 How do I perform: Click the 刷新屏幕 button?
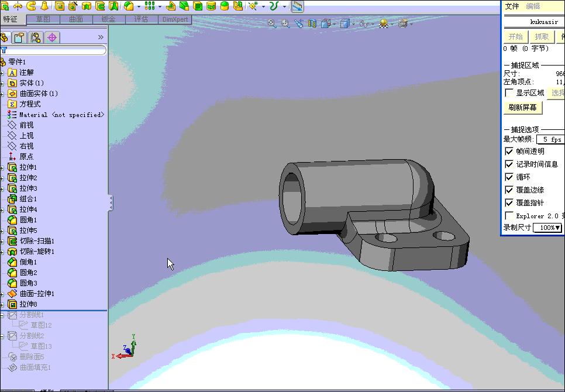click(523, 108)
